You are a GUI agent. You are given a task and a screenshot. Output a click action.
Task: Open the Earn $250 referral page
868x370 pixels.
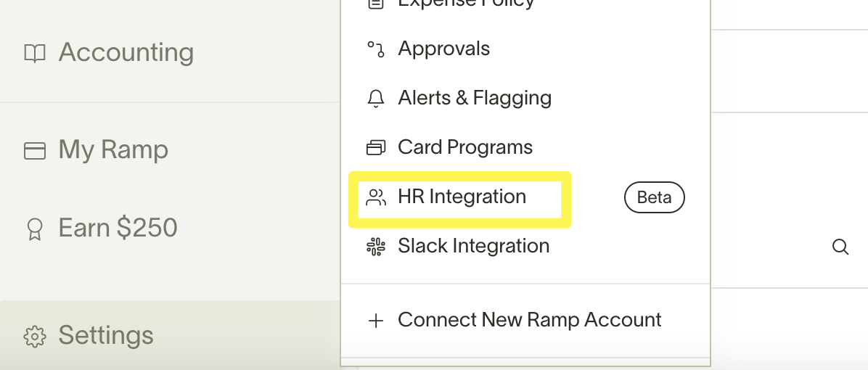[118, 229]
